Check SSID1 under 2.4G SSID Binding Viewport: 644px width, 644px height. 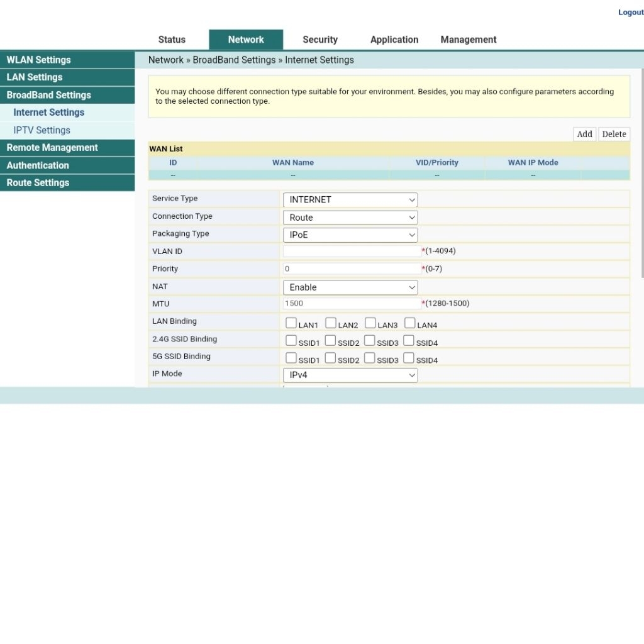(291, 341)
